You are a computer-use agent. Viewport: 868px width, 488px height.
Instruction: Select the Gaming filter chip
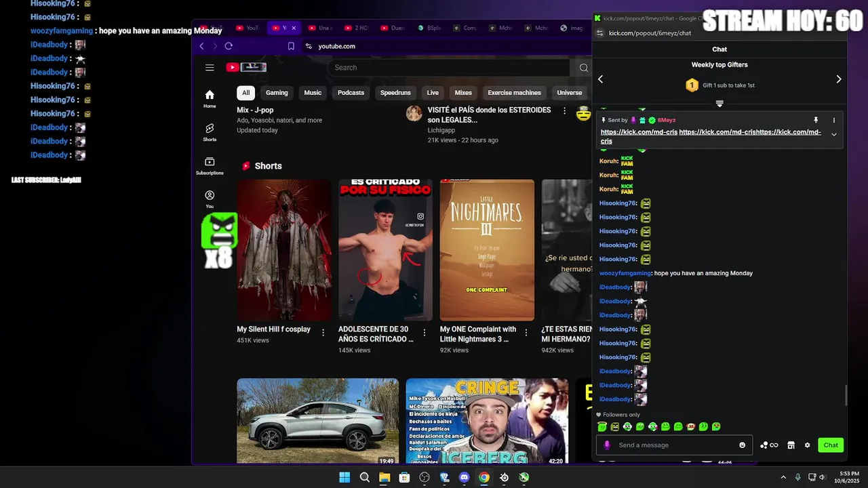tap(277, 93)
